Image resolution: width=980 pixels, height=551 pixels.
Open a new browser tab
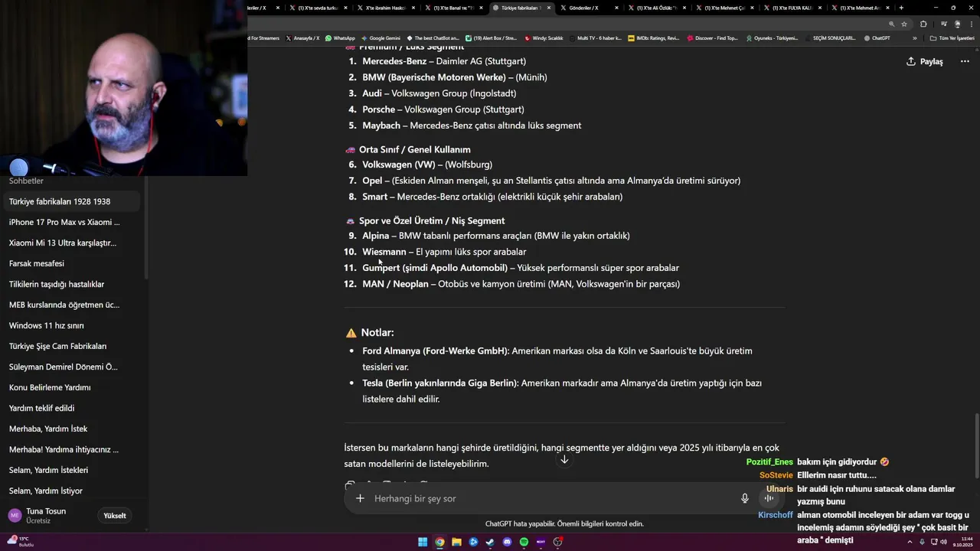pos(901,8)
